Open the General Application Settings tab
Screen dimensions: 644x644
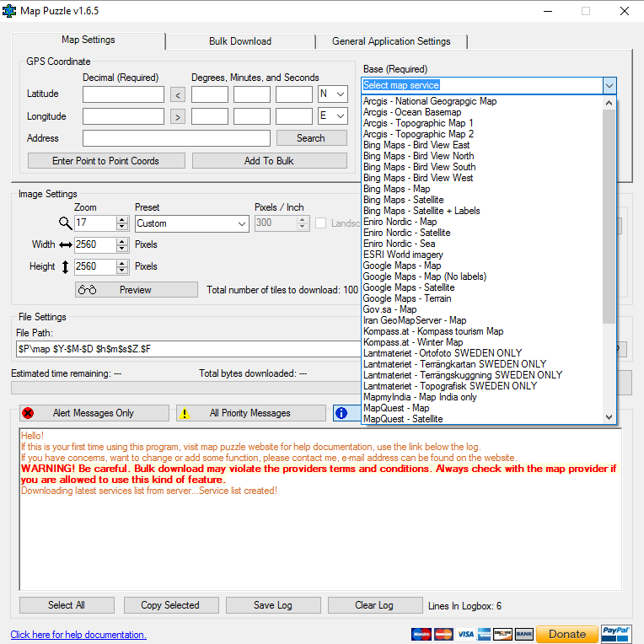pyautogui.click(x=391, y=41)
